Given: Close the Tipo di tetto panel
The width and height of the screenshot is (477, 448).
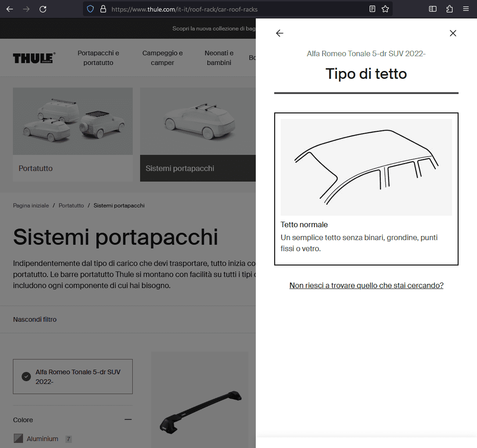Looking at the screenshot, I should pos(453,33).
